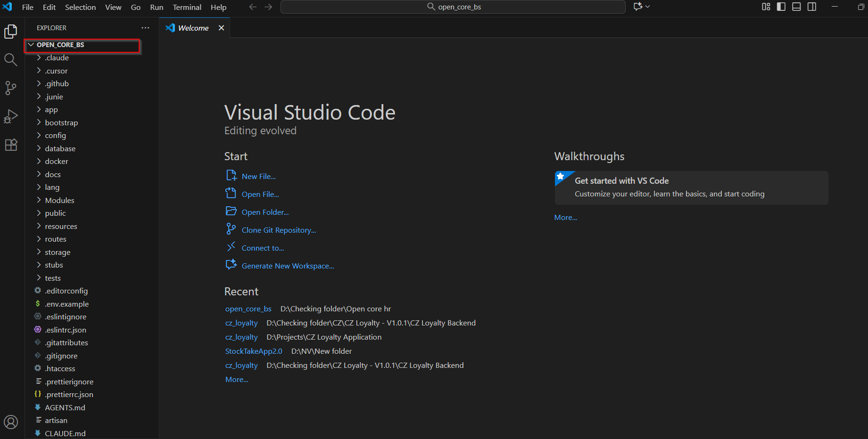The image size is (868, 439).
Task: Toggle the Primary Side Bar visibility
Action: click(781, 7)
